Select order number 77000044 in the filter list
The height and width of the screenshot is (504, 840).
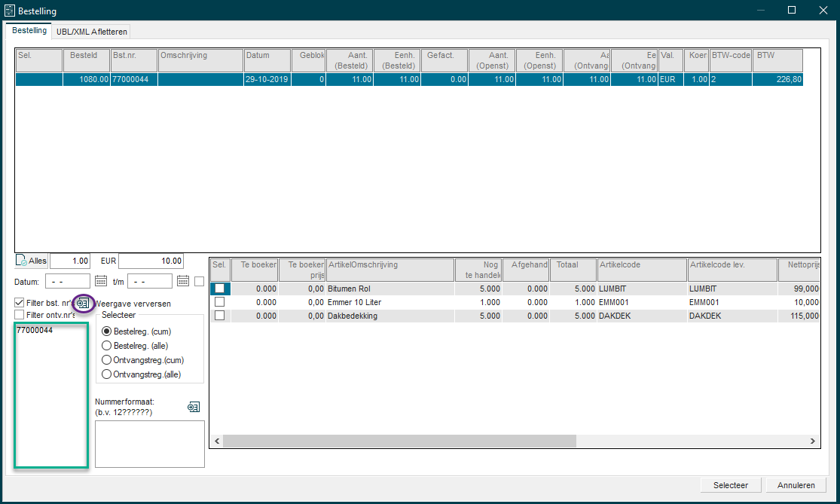(35, 330)
